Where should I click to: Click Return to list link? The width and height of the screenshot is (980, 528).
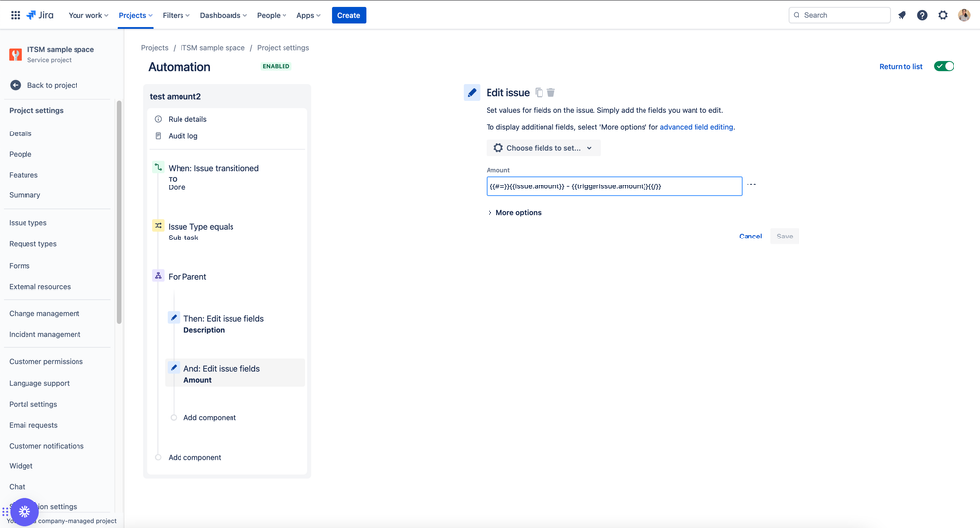click(x=901, y=67)
